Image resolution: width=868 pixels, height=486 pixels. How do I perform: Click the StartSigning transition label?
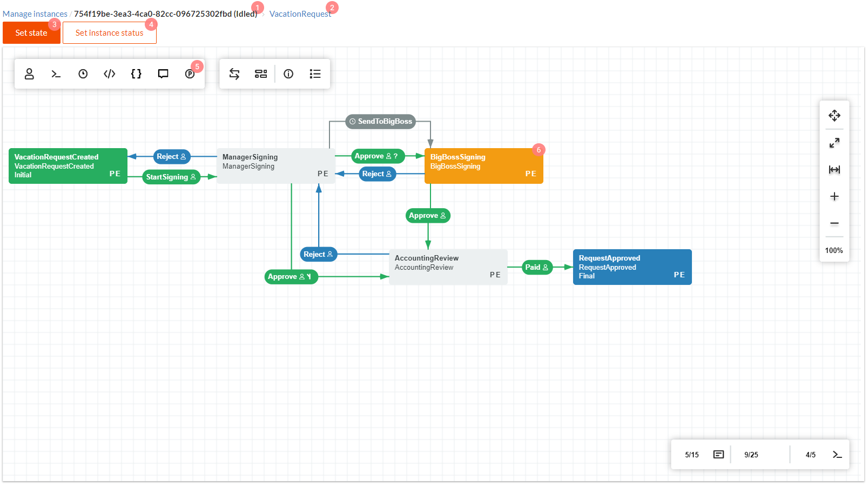pyautogui.click(x=171, y=177)
